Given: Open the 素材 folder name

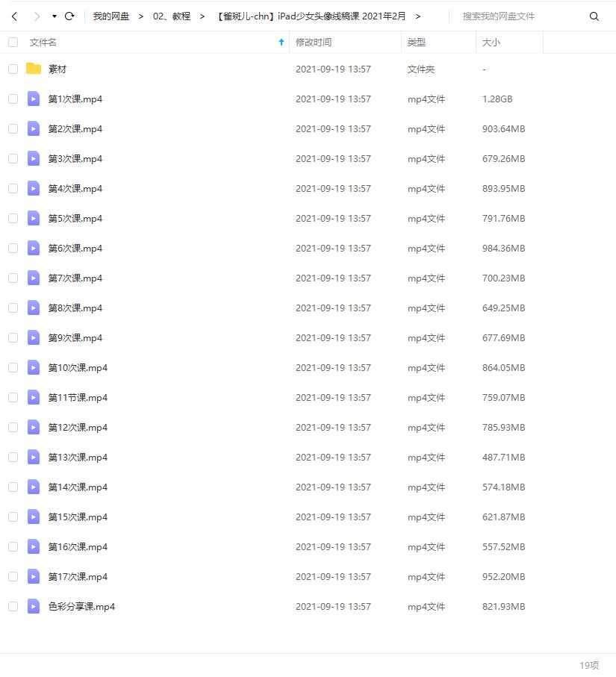Looking at the screenshot, I should point(57,69).
